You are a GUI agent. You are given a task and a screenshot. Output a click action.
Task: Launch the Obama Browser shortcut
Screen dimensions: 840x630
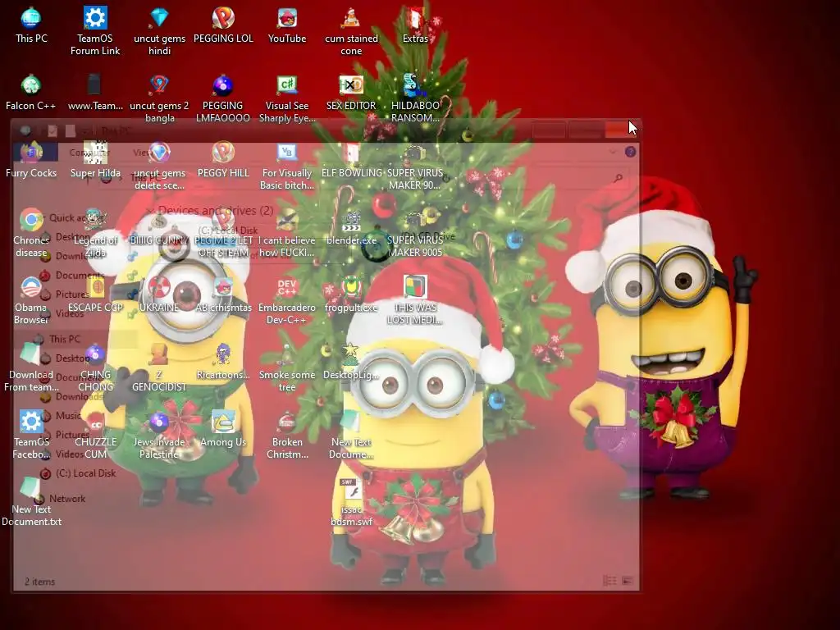[31, 301]
